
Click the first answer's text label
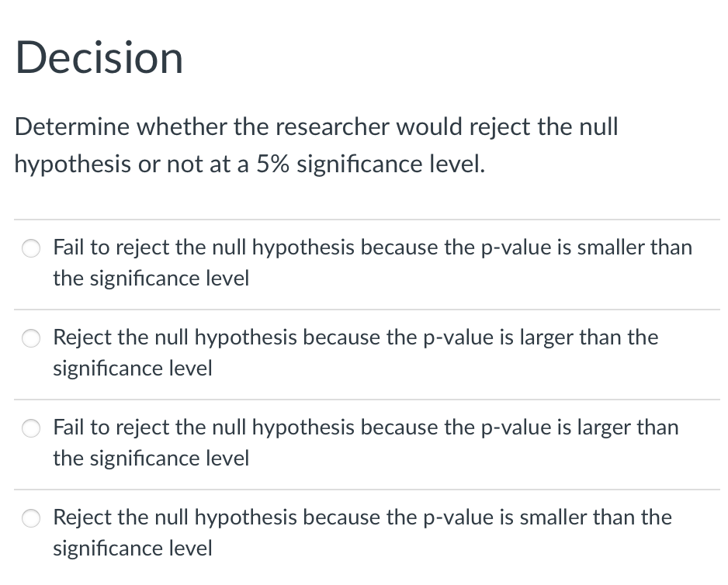(373, 262)
